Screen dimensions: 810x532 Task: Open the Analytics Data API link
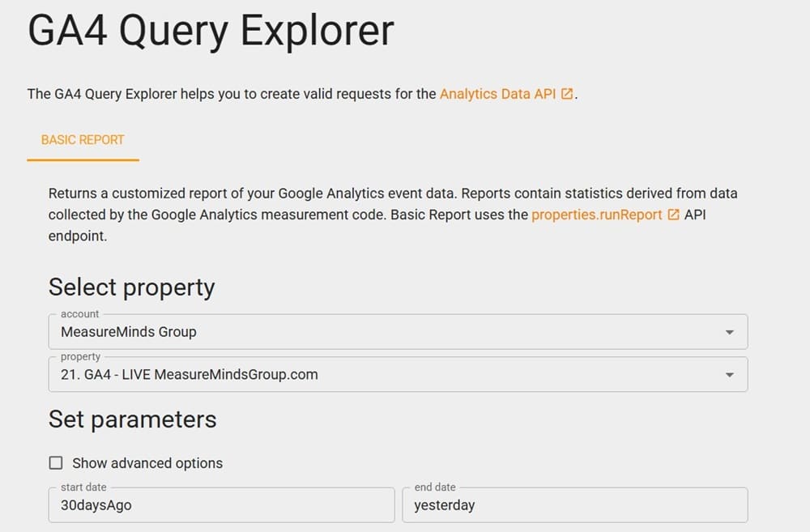[x=497, y=94]
